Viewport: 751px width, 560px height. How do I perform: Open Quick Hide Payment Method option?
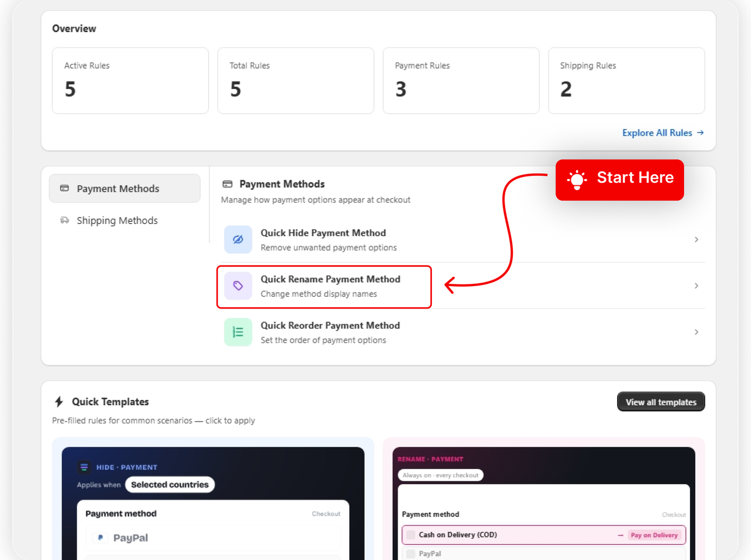[464, 239]
